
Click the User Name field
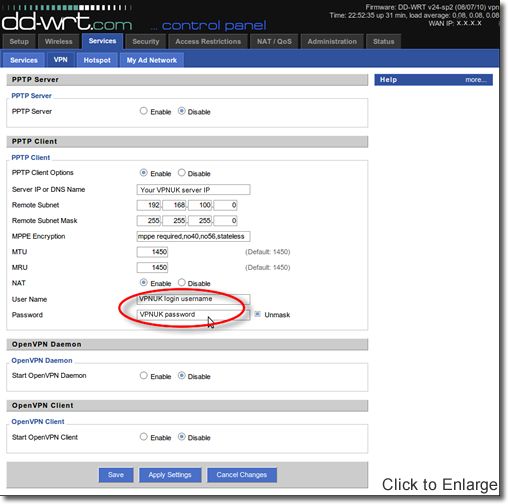click(193, 299)
